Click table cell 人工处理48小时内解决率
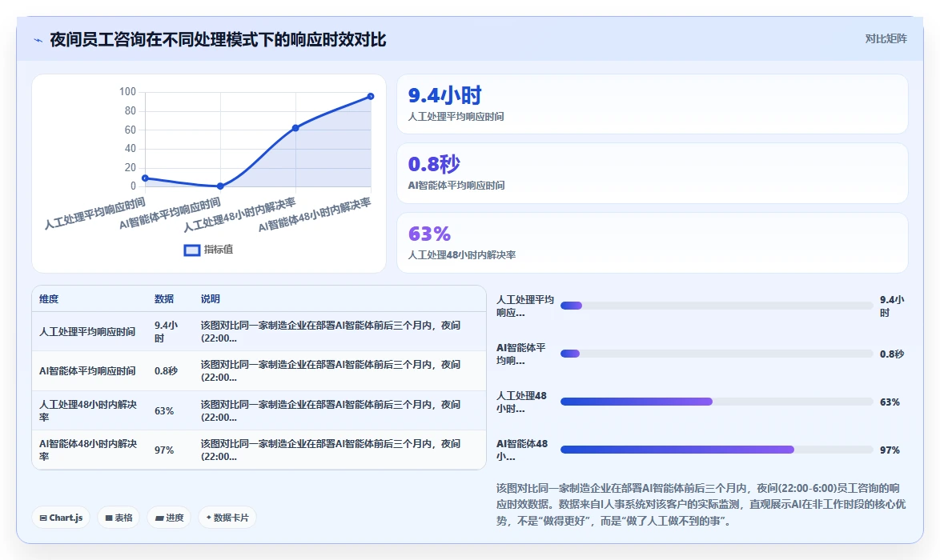 (x=89, y=411)
